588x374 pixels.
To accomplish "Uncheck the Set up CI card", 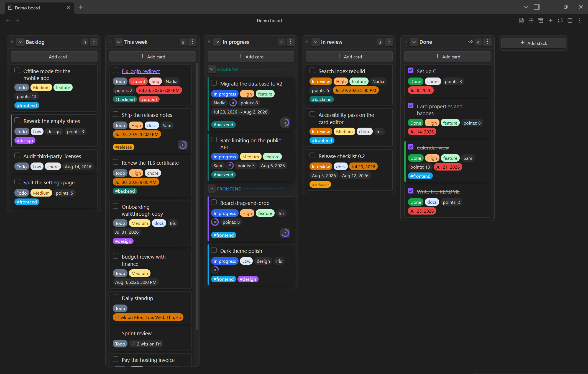I will (411, 71).
